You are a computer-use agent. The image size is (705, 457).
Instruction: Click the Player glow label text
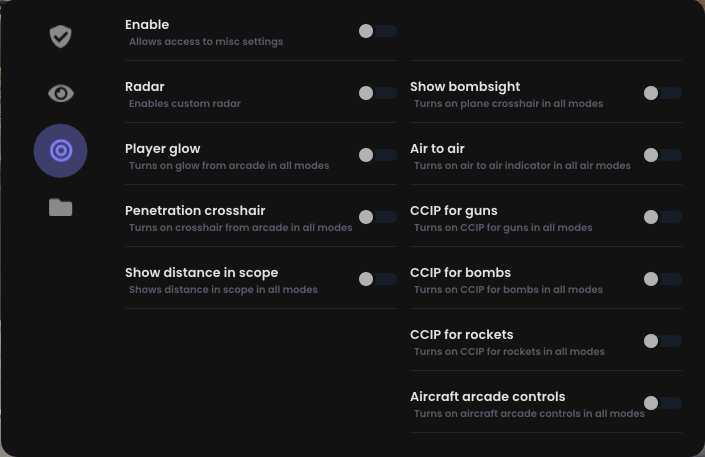163,149
